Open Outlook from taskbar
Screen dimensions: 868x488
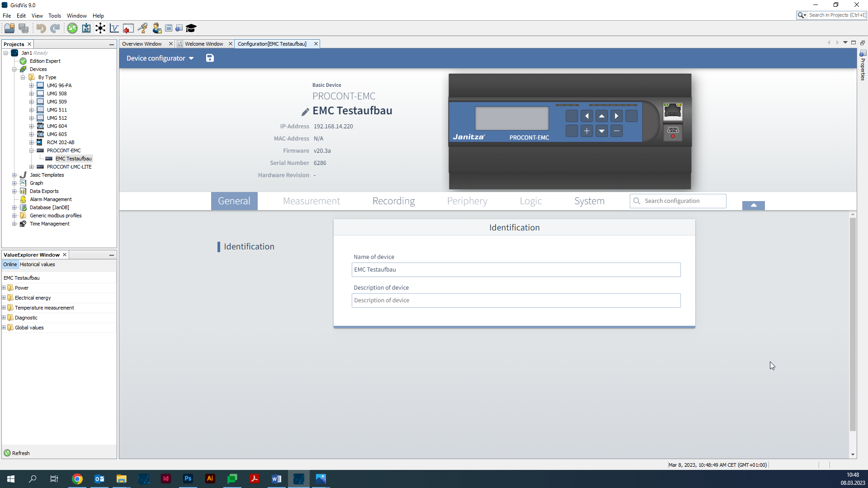[x=99, y=479]
